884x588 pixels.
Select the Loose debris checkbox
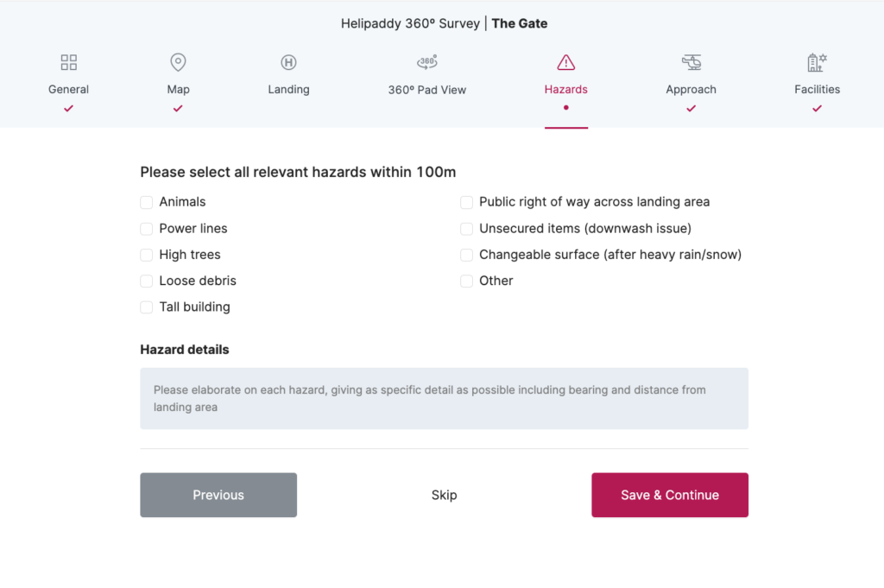tap(147, 281)
